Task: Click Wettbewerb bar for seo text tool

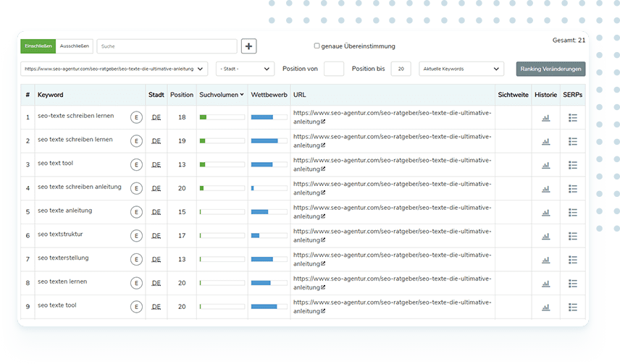Action: click(x=269, y=165)
